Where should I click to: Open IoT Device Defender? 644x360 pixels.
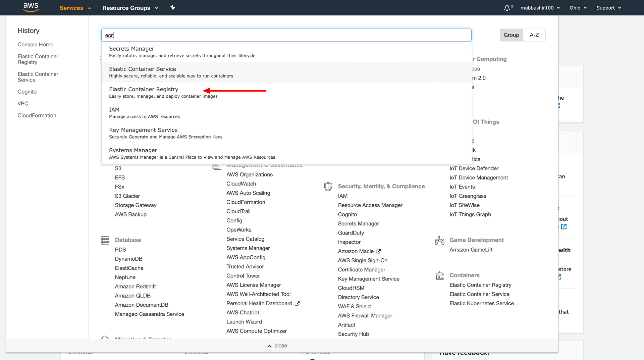(474, 168)
